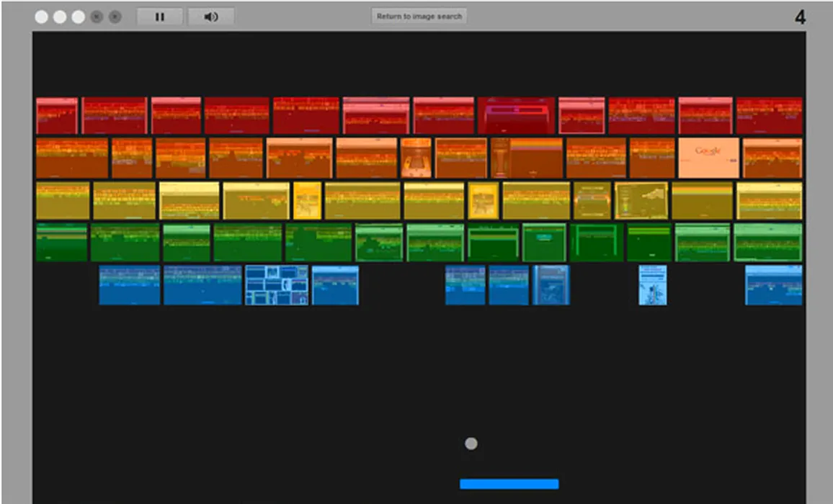Select the narrow light-blue brick in blue row

652,285
